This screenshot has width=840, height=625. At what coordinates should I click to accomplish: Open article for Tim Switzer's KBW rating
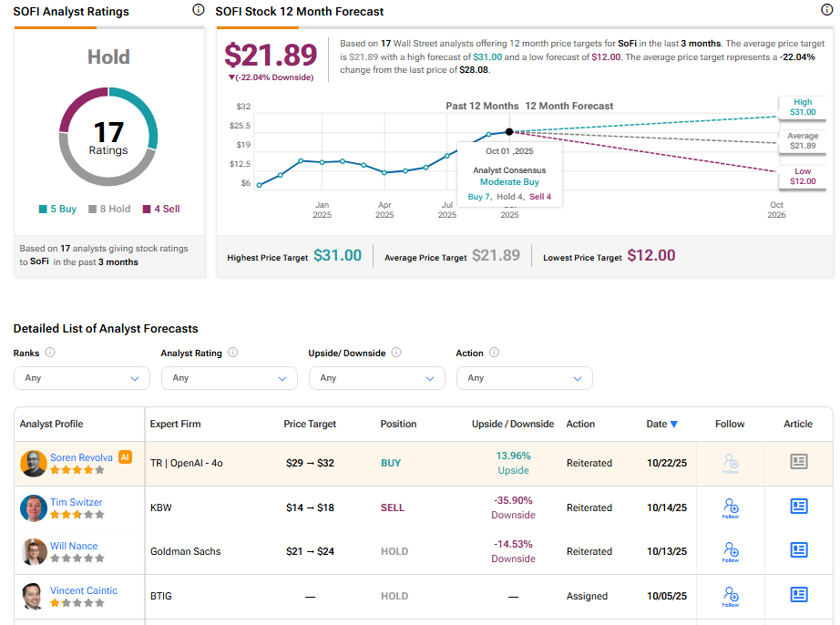coord(798,507)
